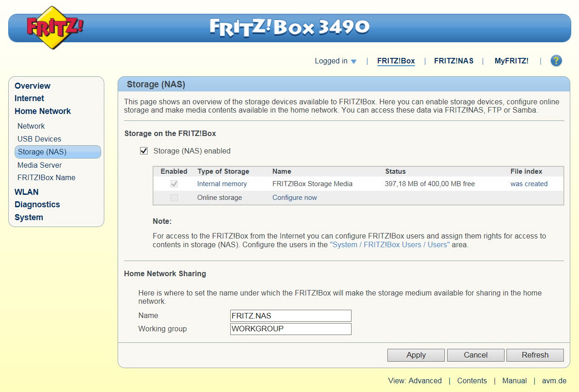Screen dimensions: 579x392
Task: Click the 'FRITZ!Box 3490' banner title
Action: click(x=289, y=28)
